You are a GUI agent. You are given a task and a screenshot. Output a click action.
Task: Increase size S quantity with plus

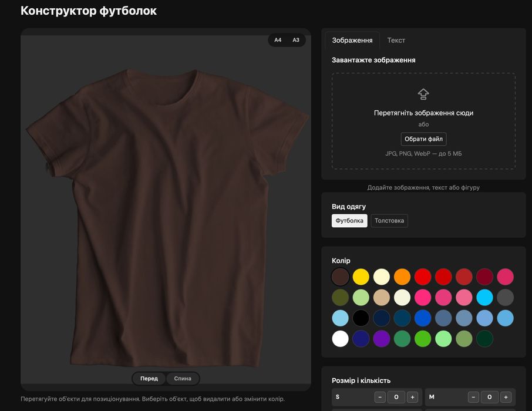point(412,397)
